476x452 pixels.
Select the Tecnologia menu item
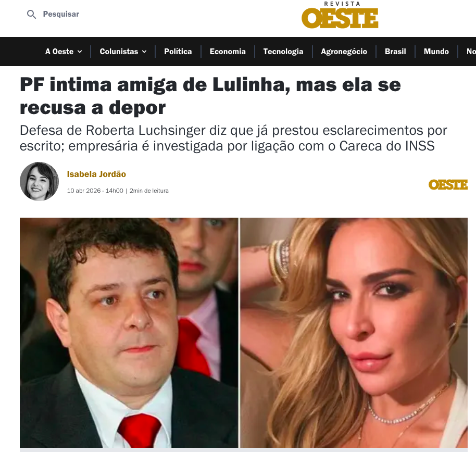coord(283,52)
